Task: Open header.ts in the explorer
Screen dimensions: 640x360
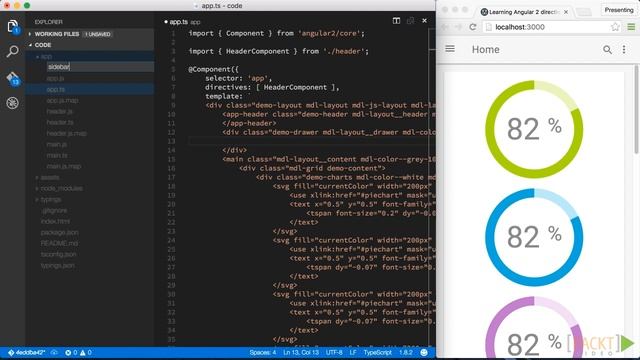Action: click(60, 122)
